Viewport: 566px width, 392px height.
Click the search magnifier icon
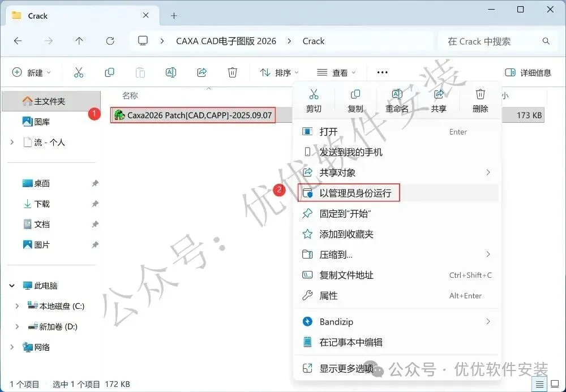[x=546, y=41]
